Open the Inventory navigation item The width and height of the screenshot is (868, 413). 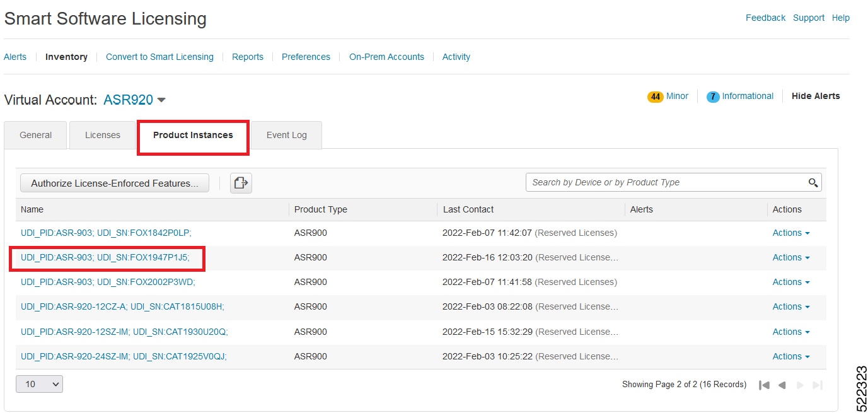[x=66, y=57]
